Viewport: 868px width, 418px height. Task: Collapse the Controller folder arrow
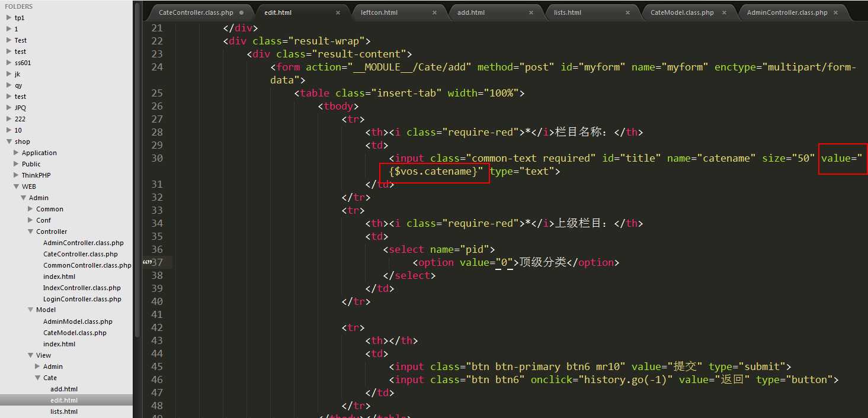[30, 231]
